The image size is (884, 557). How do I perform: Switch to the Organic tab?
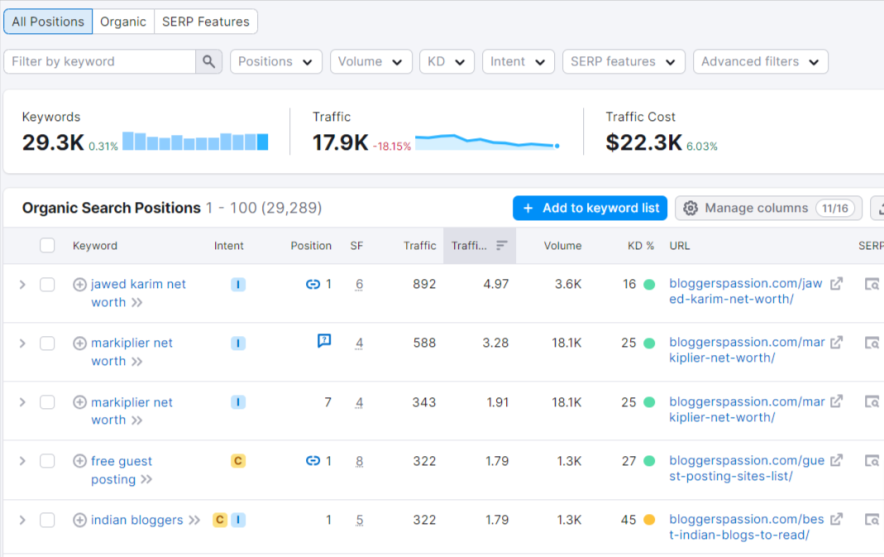[123, 22]
